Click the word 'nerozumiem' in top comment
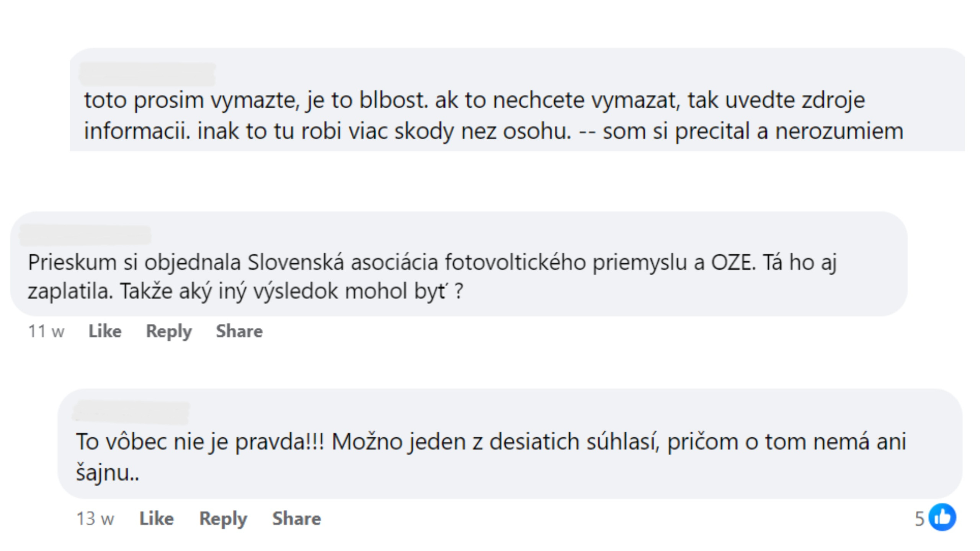Viewport: 980px width, 551px height. (839, 131)
